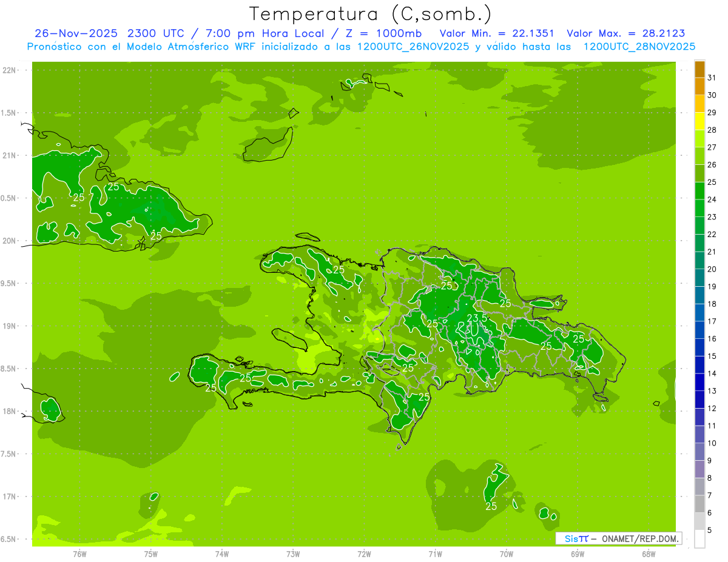
Task: Click the '17N' latitude axis label
Action: pyautogui.click(x=9, y=497)
